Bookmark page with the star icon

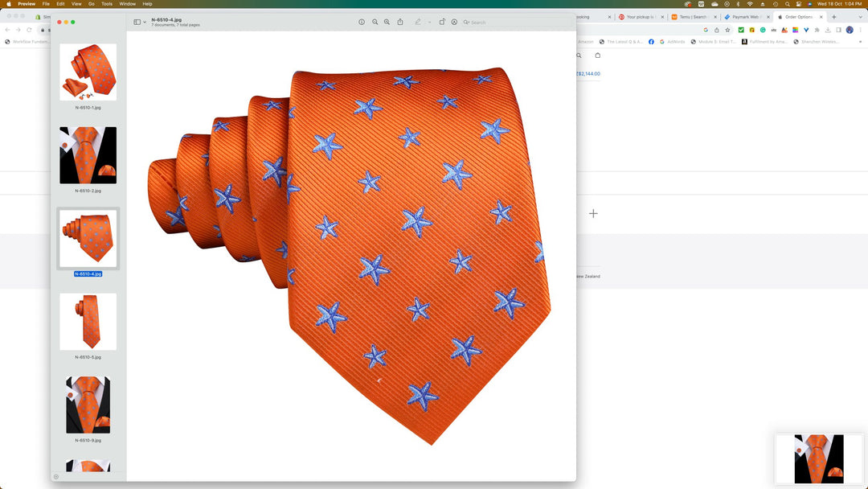pyautogui.click(x=727, y=30)
